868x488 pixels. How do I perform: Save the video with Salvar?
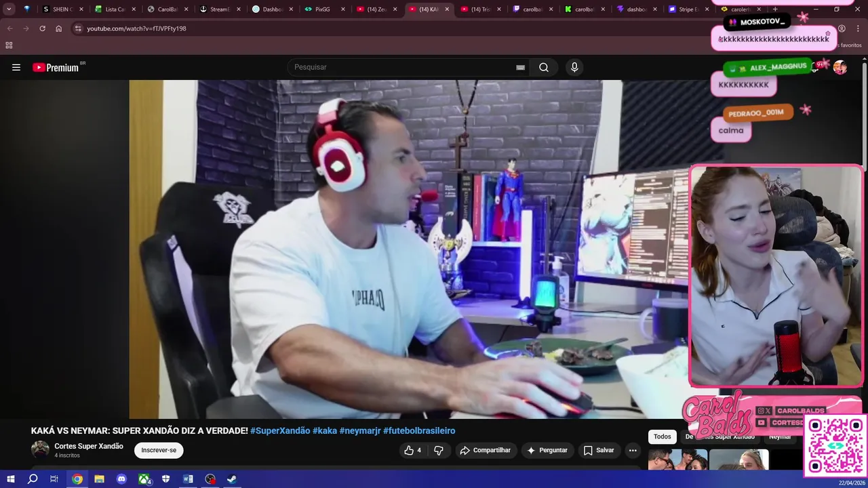click(599, 450)
